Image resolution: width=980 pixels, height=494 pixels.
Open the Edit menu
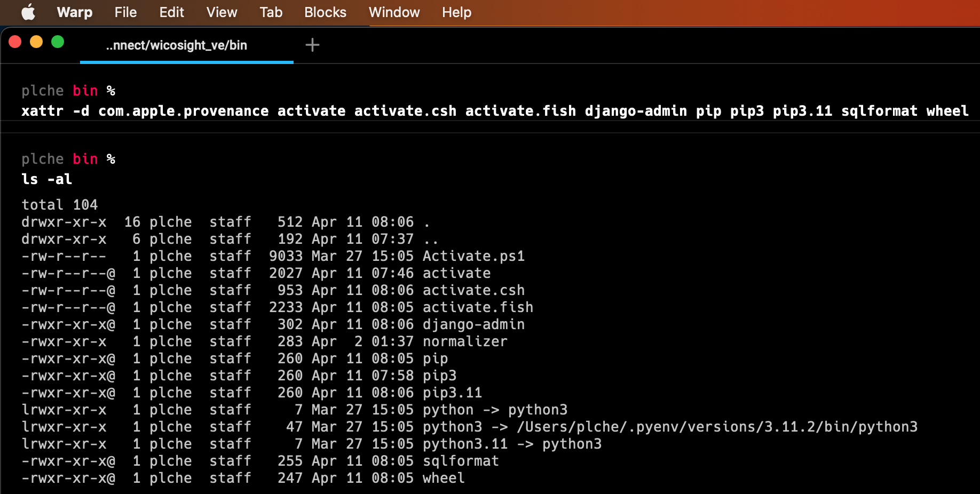click(x=171, y=12)
